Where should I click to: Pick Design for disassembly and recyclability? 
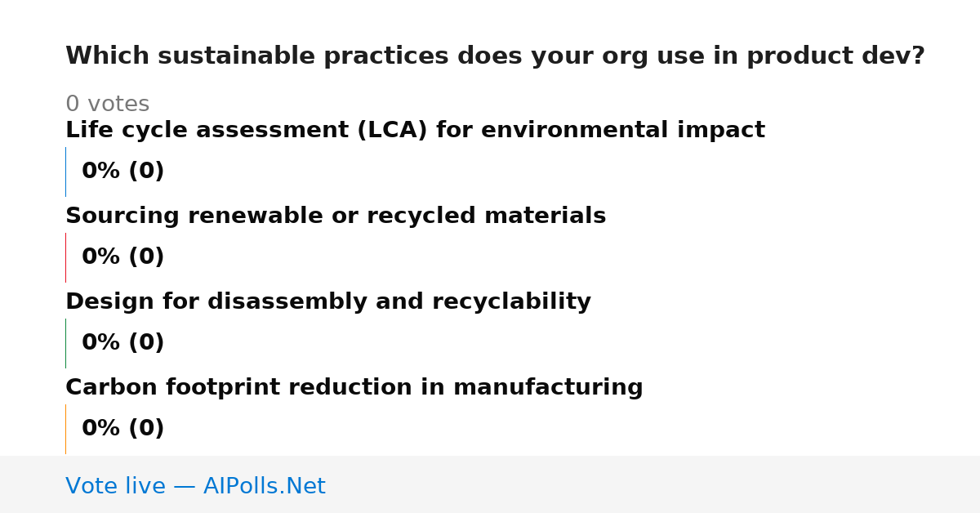pos(328,302)
